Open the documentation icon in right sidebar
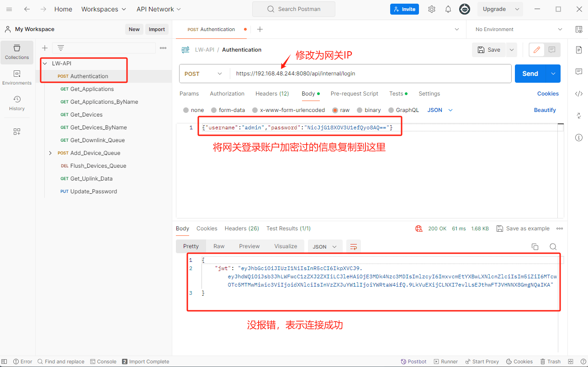The width and height of the screenshot is (588, 367). coord(579,49)
